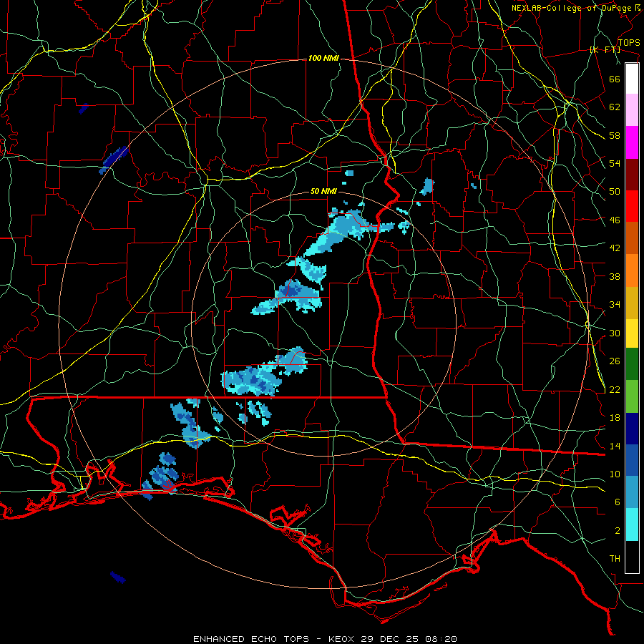The width and height of the screenshot is (644, 644).
Task: Click the 54 legend value
Action: tap(615, 163)
